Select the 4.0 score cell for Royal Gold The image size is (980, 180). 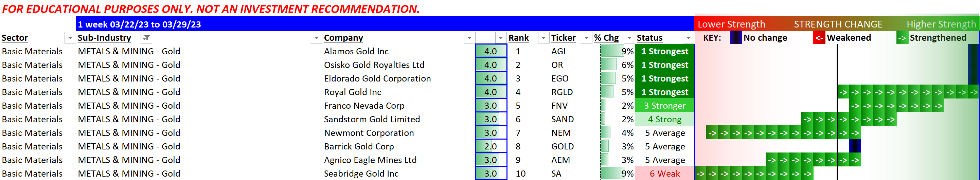(491, 92)
